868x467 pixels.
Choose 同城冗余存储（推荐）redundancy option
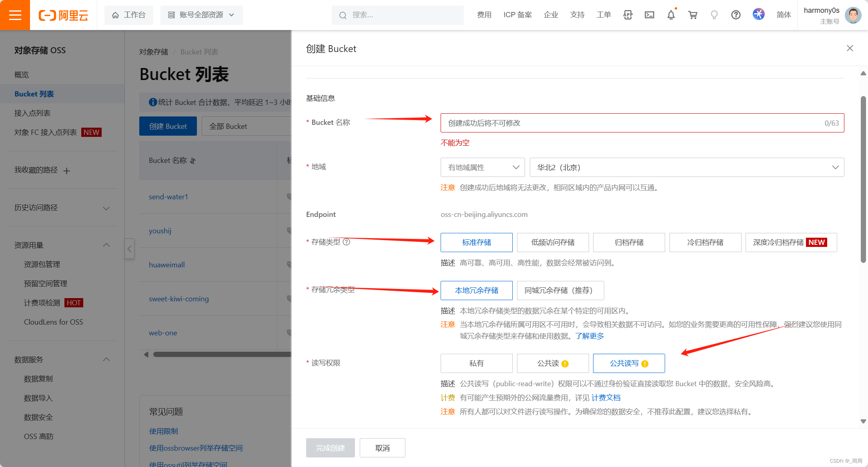(x=560, y=290)
